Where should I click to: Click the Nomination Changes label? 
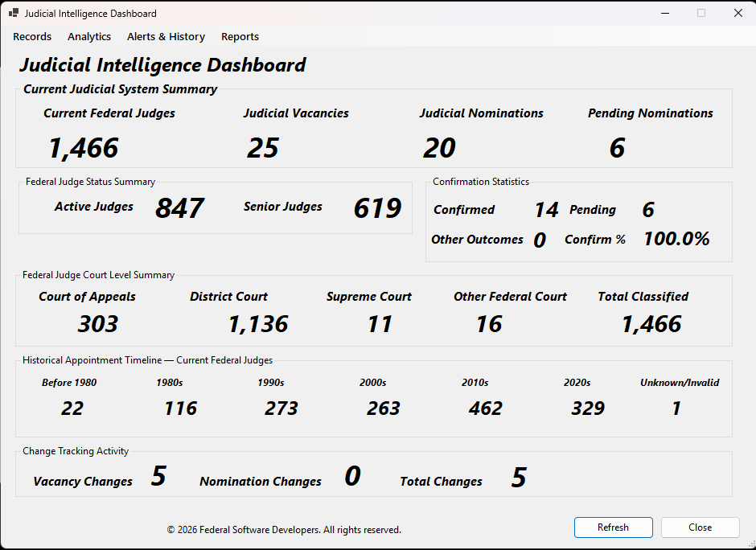tap(261, 482)
